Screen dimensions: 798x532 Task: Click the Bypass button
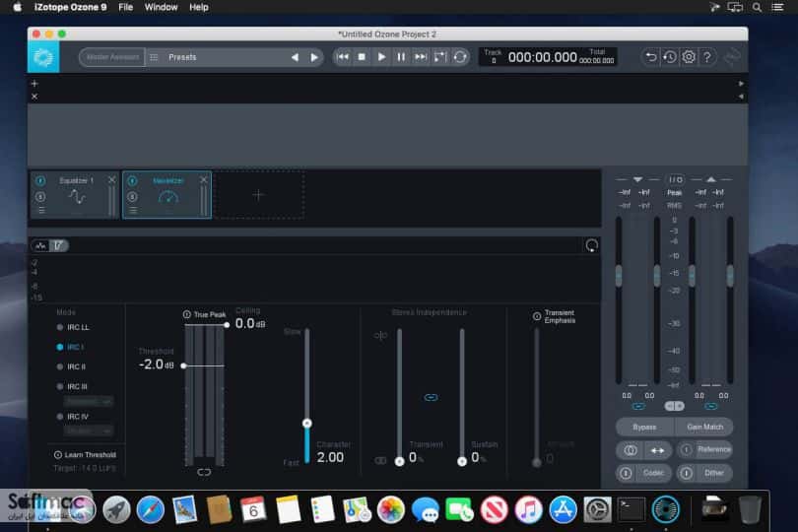pos(645,428)
